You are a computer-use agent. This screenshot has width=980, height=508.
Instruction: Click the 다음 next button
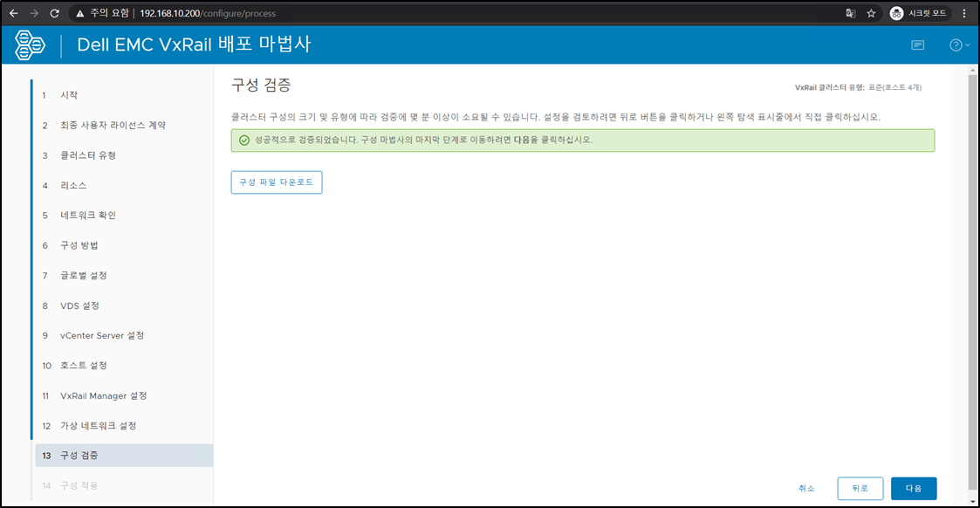pyautogui.click(x=914, y=488)
